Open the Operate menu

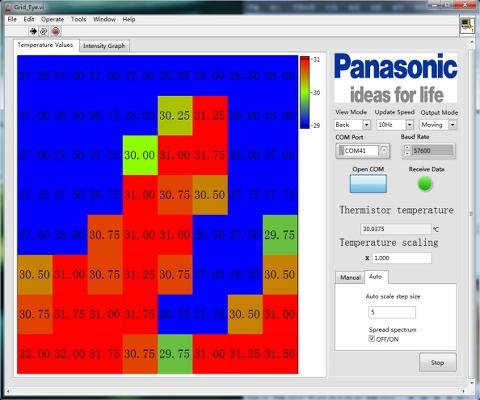pyautogui.click(x=52, y=19)
